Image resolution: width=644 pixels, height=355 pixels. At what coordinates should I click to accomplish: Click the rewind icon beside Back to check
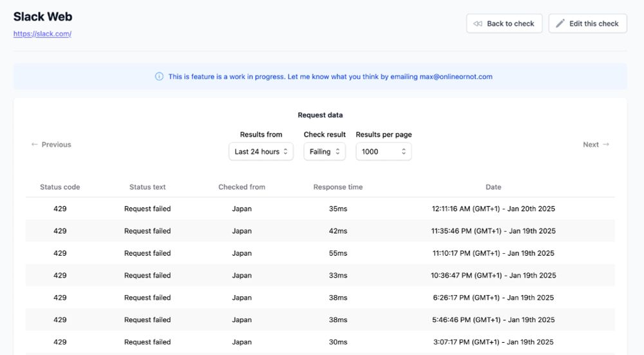tap(477, 24)
